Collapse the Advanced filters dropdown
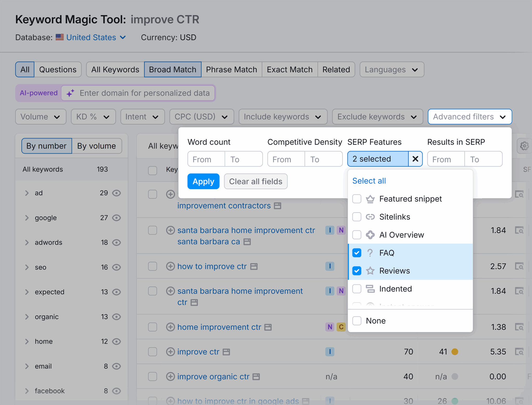 click(x=470, y=117)
